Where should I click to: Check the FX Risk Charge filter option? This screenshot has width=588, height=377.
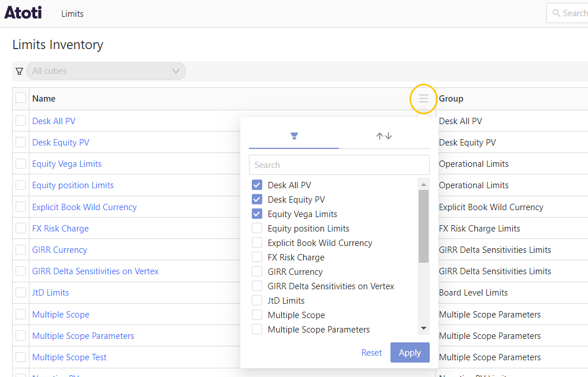click(257, 257)
